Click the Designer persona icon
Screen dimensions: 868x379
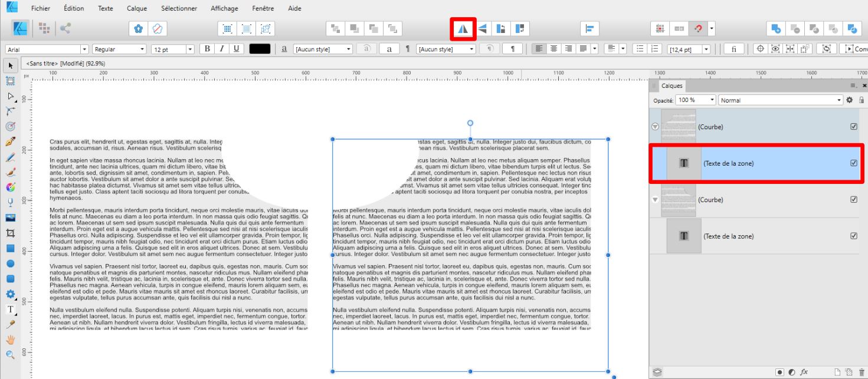[x=19, y=29]
